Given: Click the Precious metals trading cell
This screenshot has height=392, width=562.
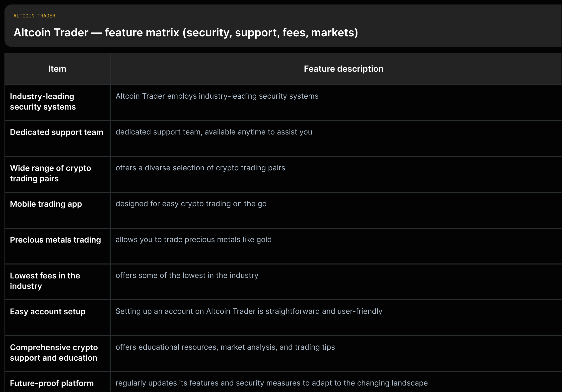Looking at the screenshot, I should (x=57, y=246).
